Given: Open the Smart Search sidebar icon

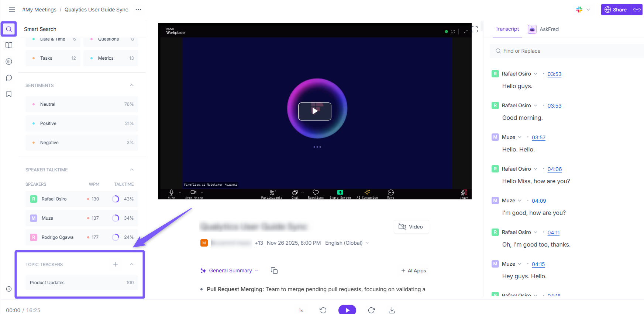Looking at the screenshot, I should pyautogui.click(x=9, y=29).
